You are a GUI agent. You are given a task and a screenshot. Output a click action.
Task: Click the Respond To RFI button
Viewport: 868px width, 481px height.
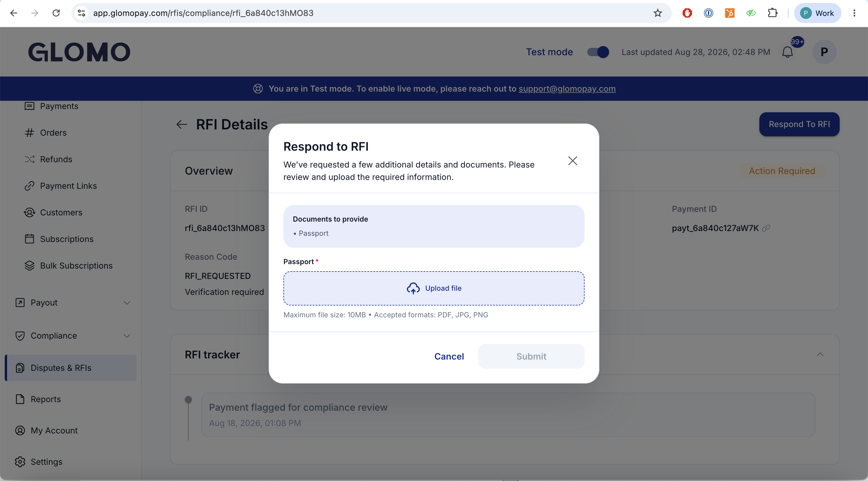pos(799,124)
